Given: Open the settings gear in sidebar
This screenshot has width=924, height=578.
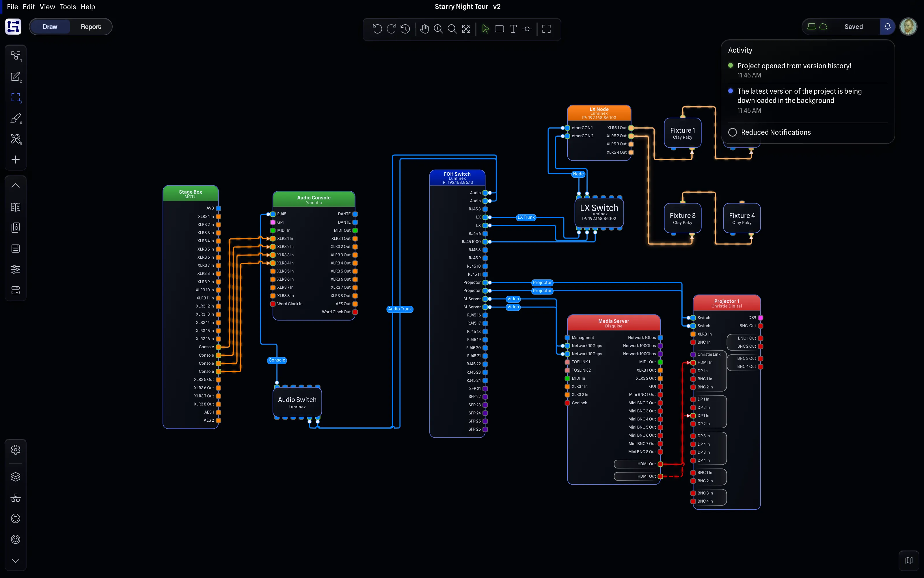Looking at the screenshot, I should point(16,450).
